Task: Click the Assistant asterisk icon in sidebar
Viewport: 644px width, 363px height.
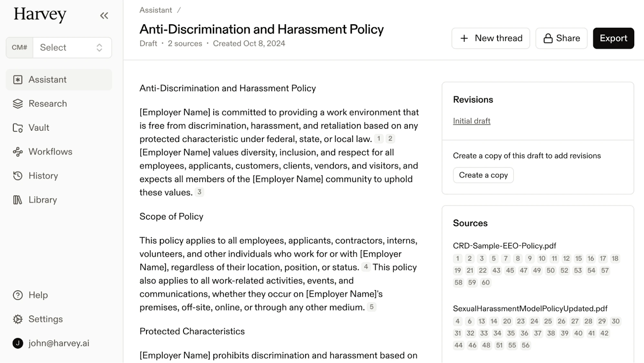Action: tap(18, 80)
